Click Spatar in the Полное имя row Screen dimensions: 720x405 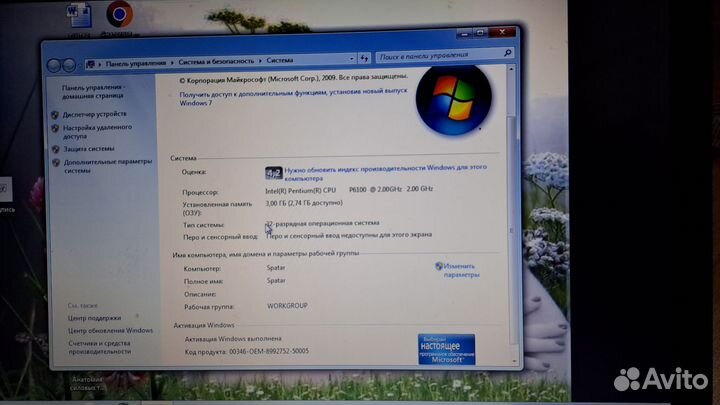click(276, 281)
